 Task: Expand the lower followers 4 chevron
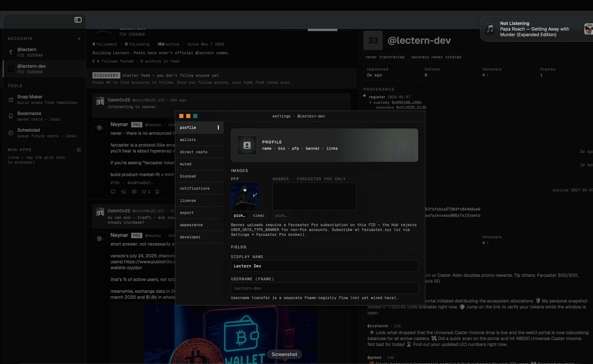(x=488, y=243)
